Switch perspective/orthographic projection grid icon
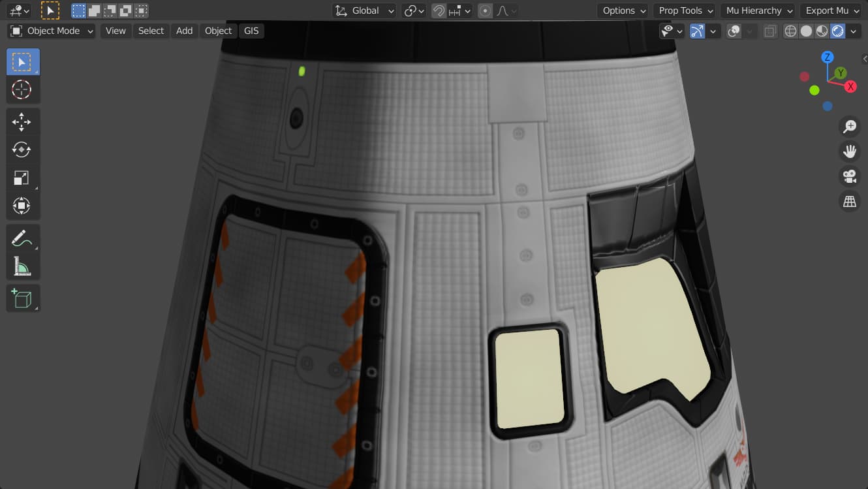The width and height of the screenshot is (868, 489). (x=850, y=202)
